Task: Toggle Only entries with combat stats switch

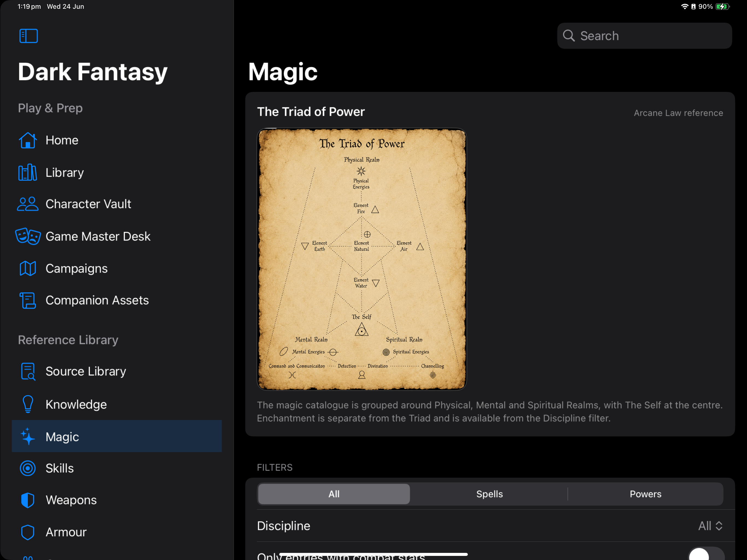Action: tap(706, 554)
